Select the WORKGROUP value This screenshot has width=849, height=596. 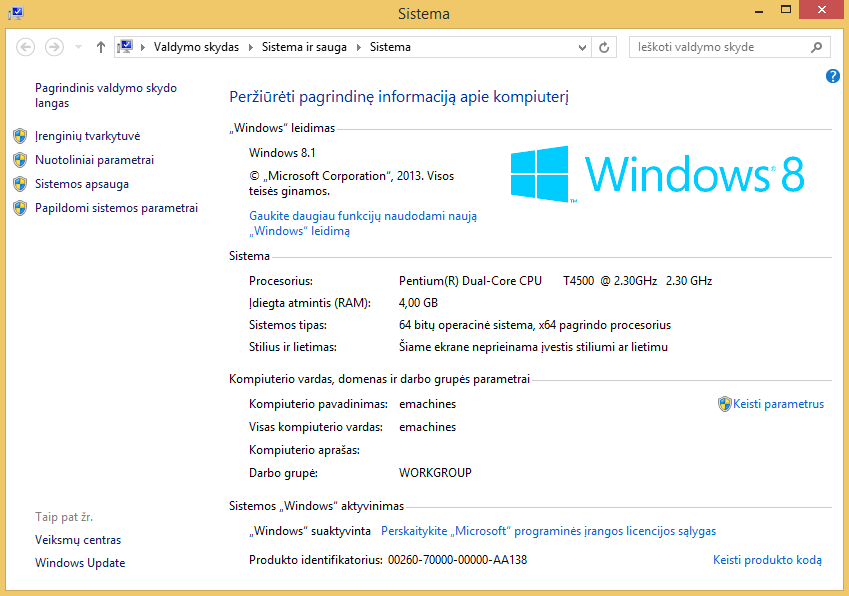435,473
